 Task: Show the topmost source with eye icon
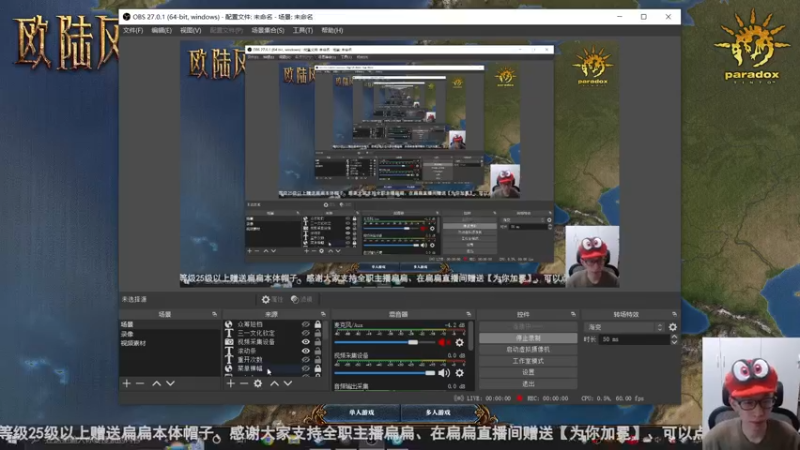306,324
